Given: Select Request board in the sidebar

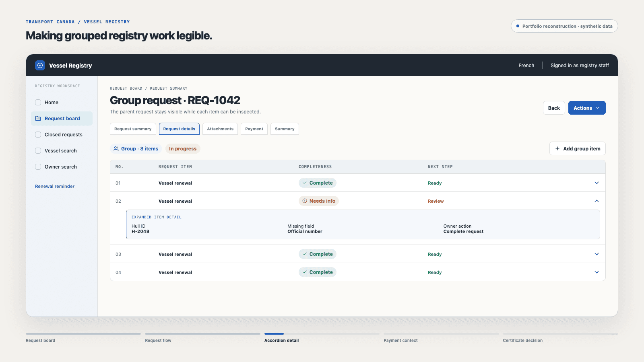Looking at the screenshot, I should [62, 119].
